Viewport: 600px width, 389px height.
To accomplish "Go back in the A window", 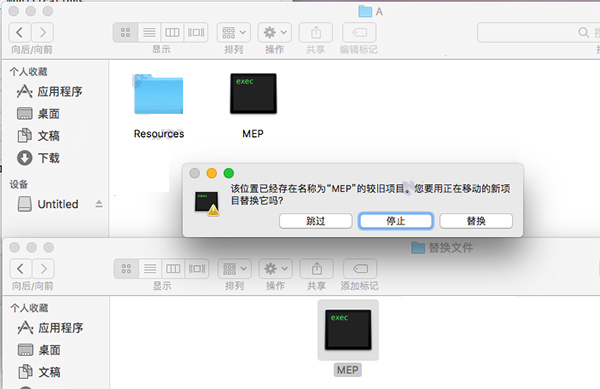I will point(20,33).
